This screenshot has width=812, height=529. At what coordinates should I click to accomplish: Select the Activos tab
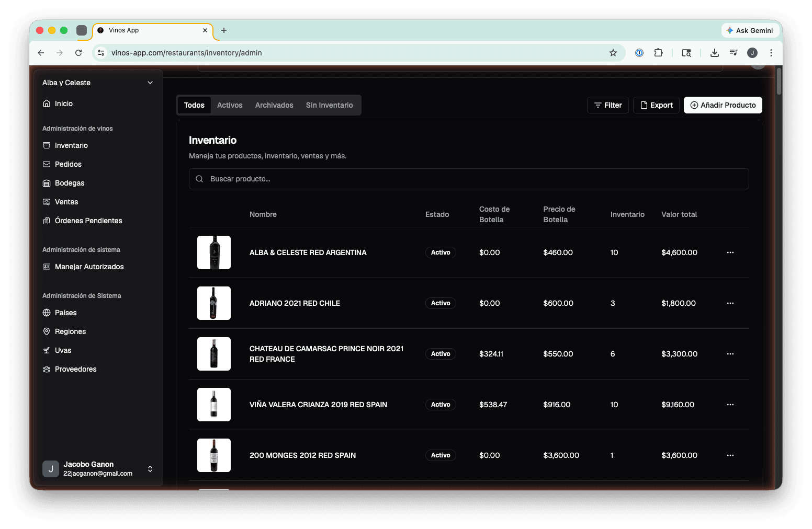(230, 105)
